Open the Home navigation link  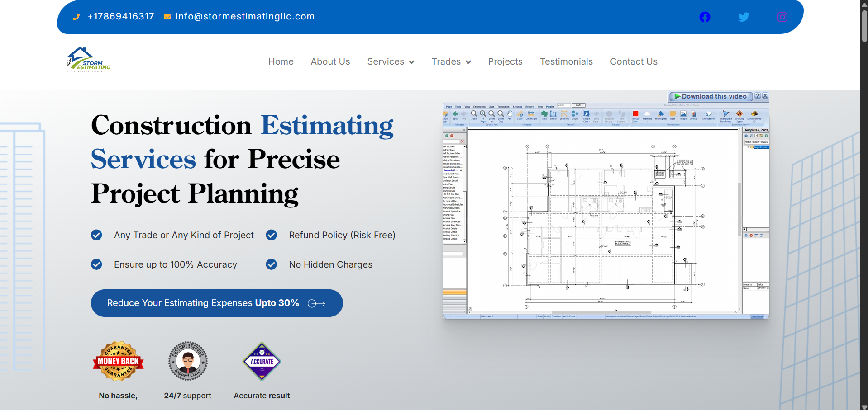point(281,61)
